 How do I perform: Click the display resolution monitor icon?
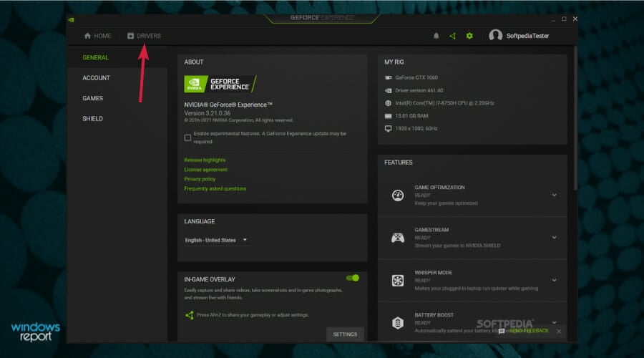388,129
